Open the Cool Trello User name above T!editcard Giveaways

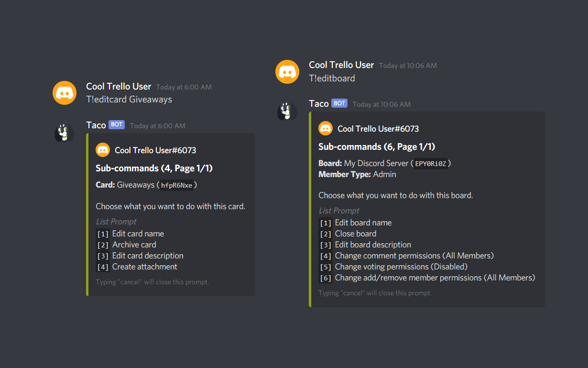coord(119,87)
